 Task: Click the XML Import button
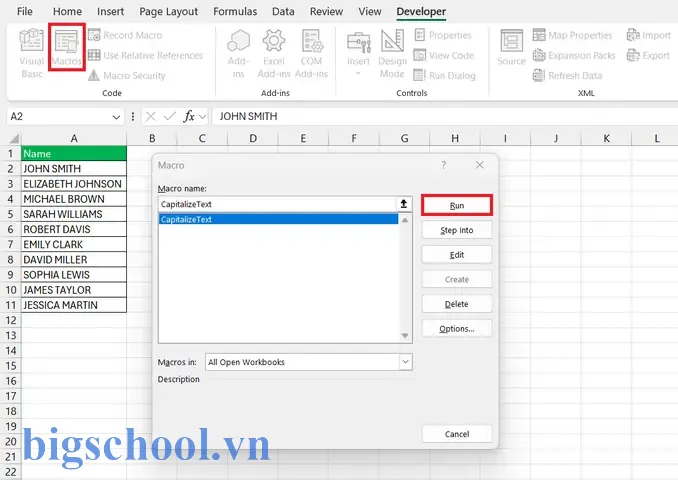point(649,35)
